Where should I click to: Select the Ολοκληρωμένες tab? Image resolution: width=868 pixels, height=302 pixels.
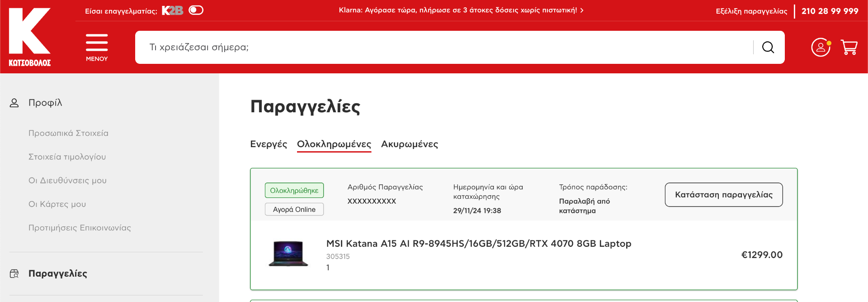(334, 144)
